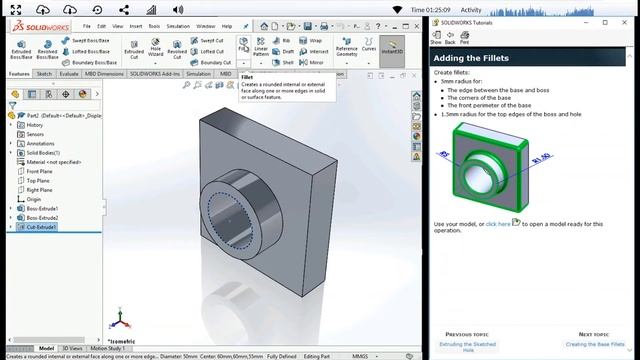Click Back in the Tutorials window
Screen dimensions: 640x360
(450, 37)
